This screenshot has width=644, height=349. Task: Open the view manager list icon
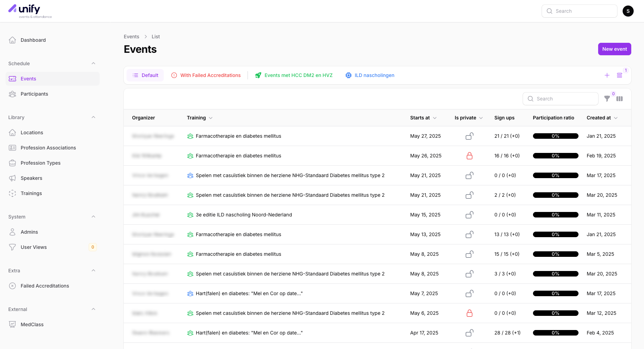pos(620,75)
